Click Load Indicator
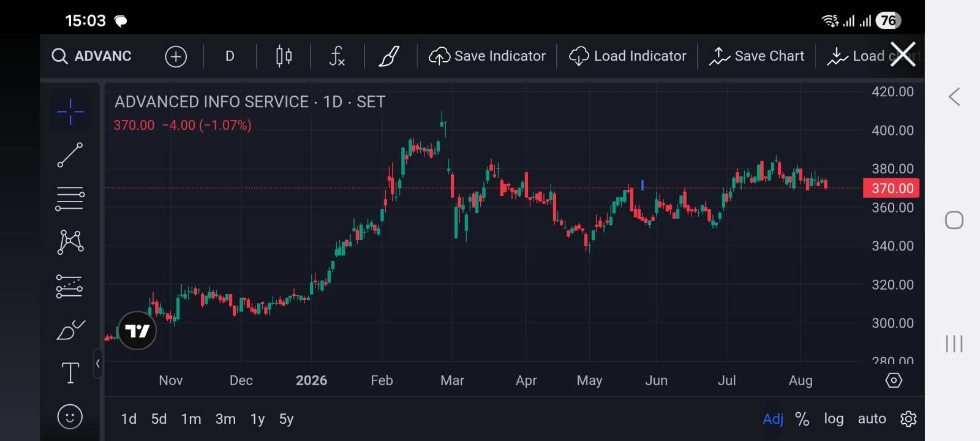 tap(628, 56)
